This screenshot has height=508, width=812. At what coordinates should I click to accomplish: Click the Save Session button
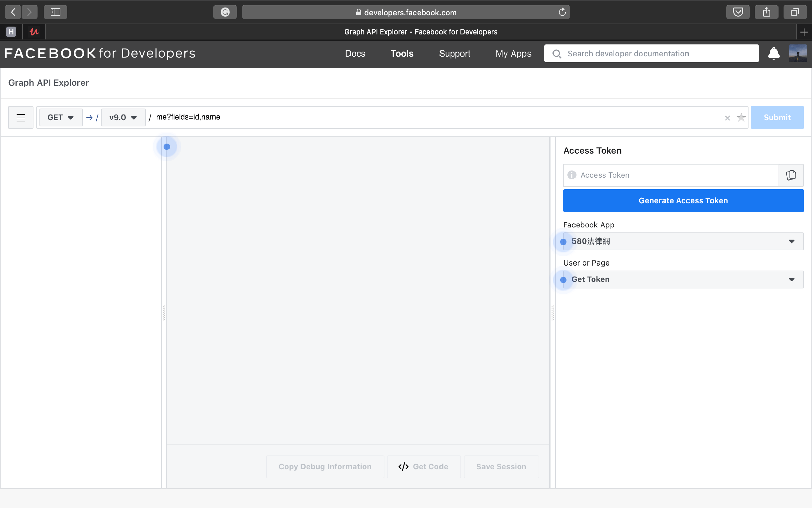point(501,467)
